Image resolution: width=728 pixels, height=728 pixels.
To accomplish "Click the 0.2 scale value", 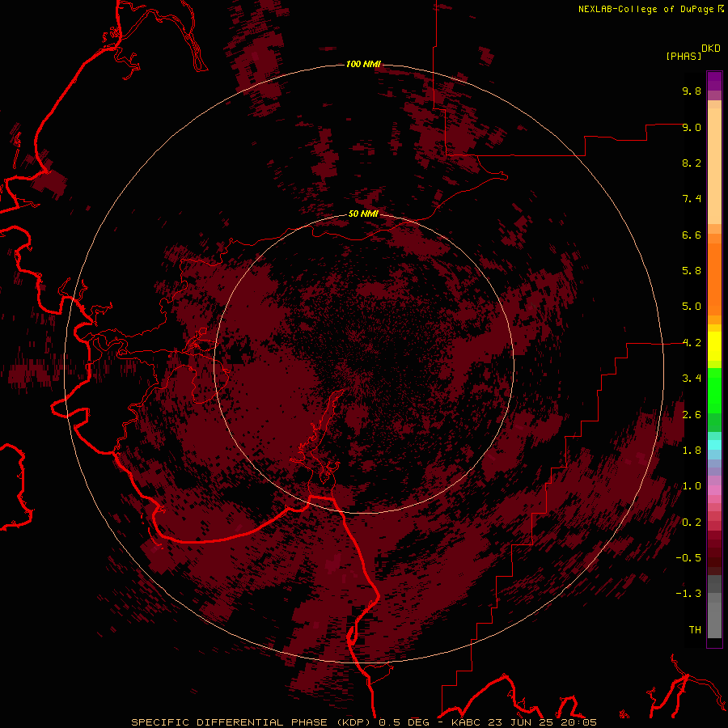I will (692, 523).
